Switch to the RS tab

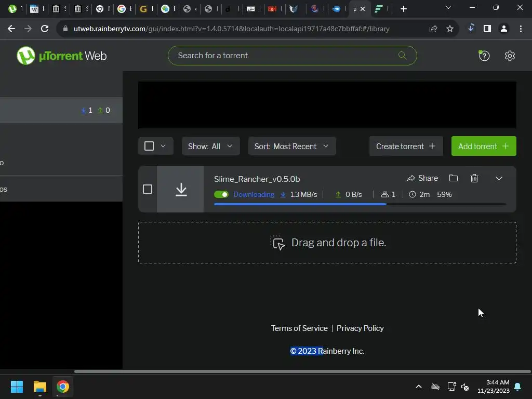point(254,9)
